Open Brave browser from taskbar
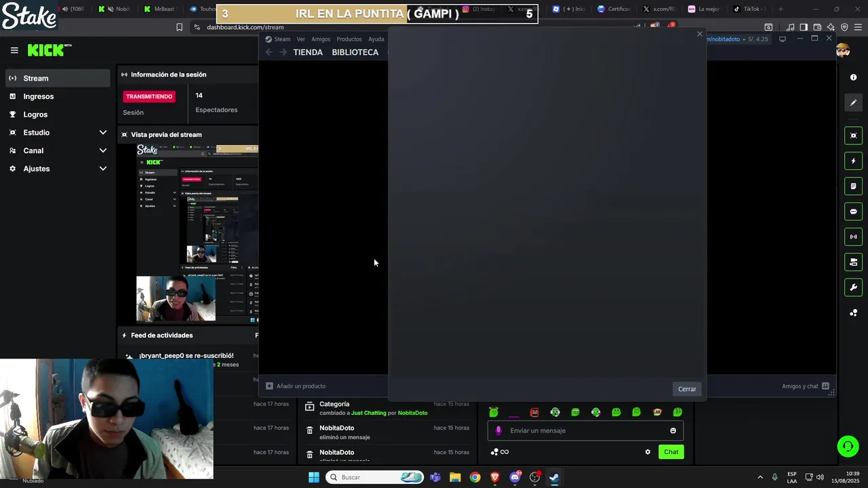The height and width of the screenshot is (488, 868). click(x=495, y=477)
